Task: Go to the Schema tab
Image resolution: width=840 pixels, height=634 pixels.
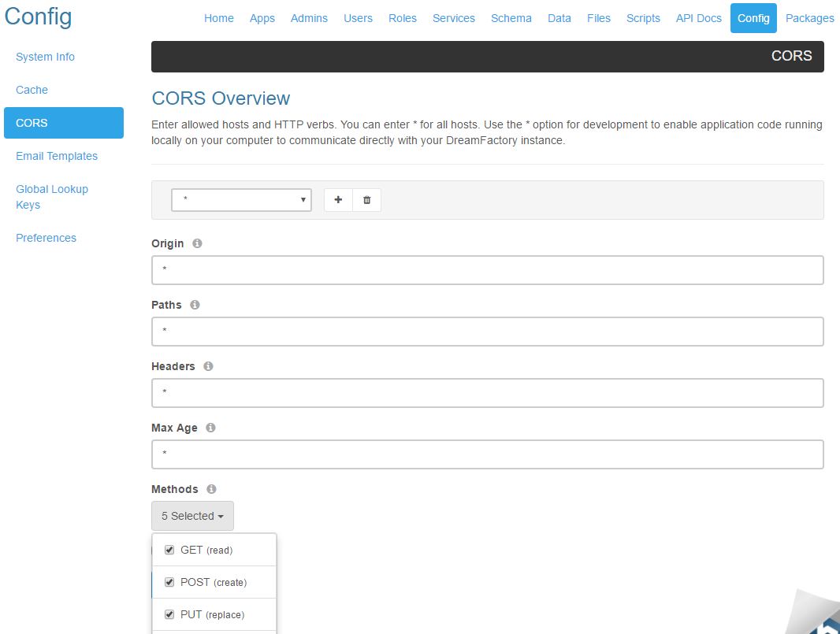Action: [x=511, y=18]
